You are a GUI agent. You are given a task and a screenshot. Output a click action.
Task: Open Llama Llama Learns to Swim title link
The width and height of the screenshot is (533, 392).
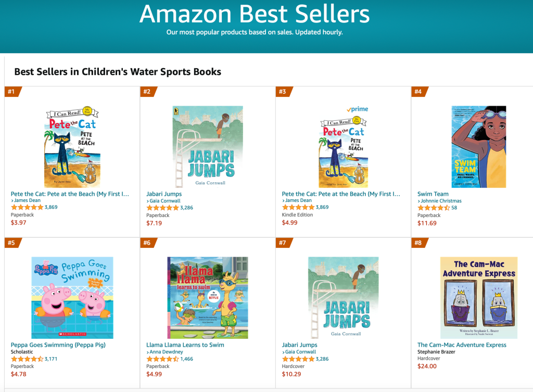point(185,345)
